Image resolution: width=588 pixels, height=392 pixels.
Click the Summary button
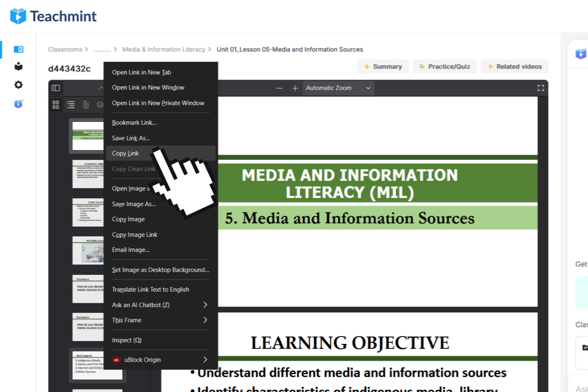tap(383, 66)
